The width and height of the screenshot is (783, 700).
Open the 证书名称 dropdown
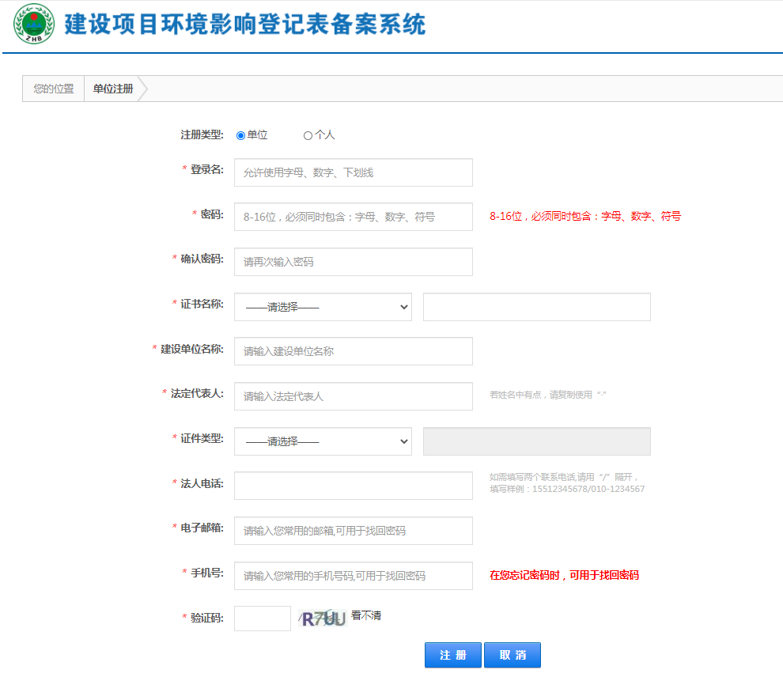click(x=323, y=307)
